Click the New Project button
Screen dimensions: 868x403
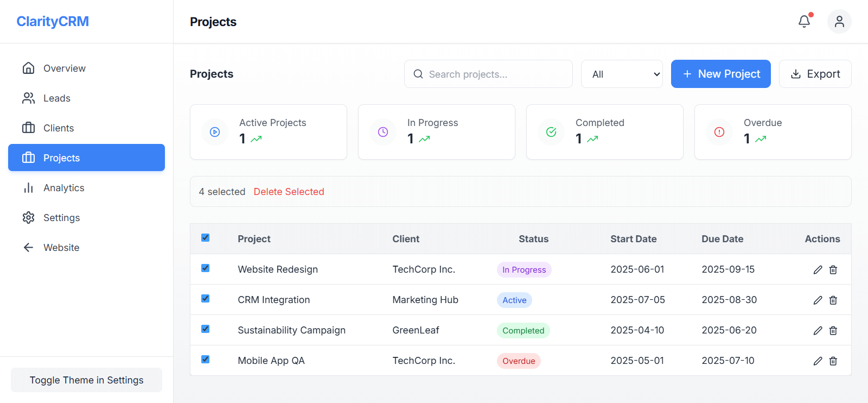[720, 74]
